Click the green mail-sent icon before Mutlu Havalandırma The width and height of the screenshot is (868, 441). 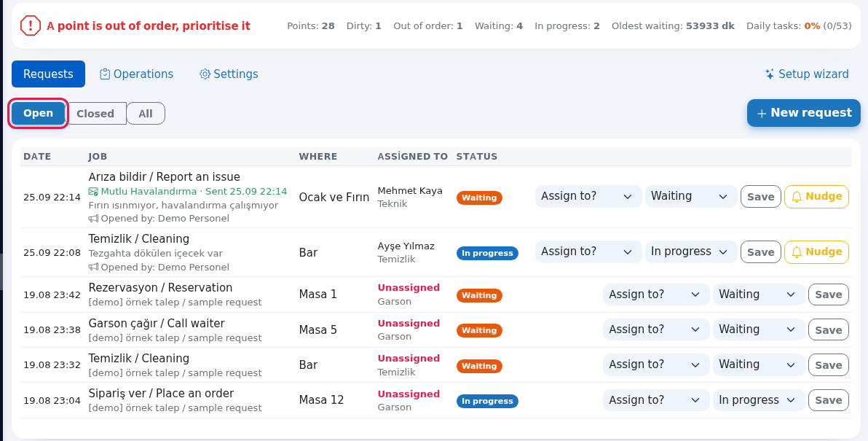coord(93,192)
